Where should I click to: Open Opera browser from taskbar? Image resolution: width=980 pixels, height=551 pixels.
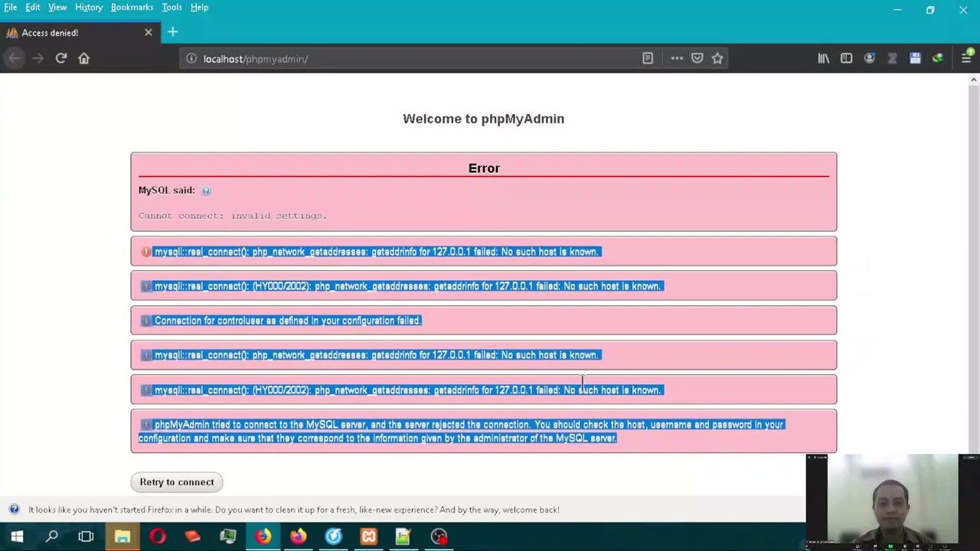click(x=157, y=536)
